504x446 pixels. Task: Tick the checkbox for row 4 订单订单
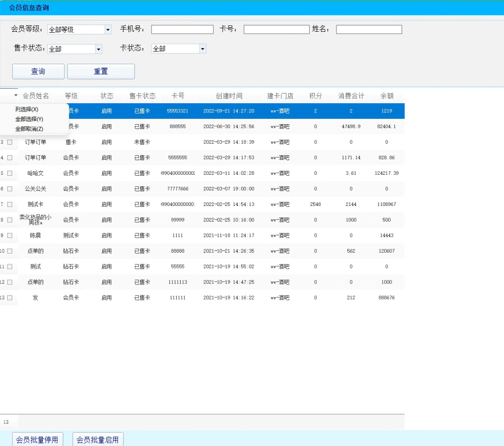point(10,158)
